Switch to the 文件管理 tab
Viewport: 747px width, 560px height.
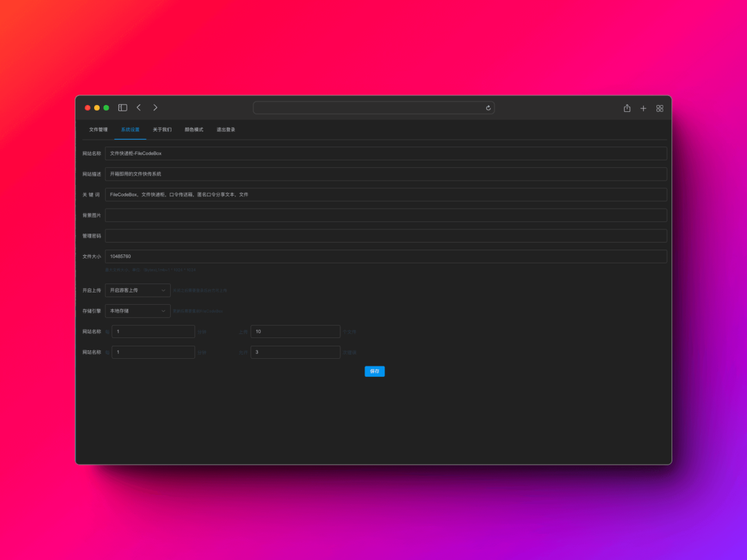pyautogui.click(x=98, y=129)
